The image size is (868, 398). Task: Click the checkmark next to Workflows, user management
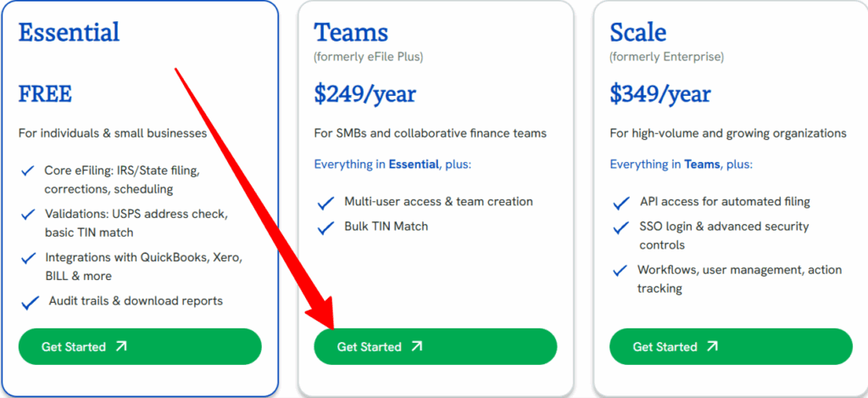point(620,271)
